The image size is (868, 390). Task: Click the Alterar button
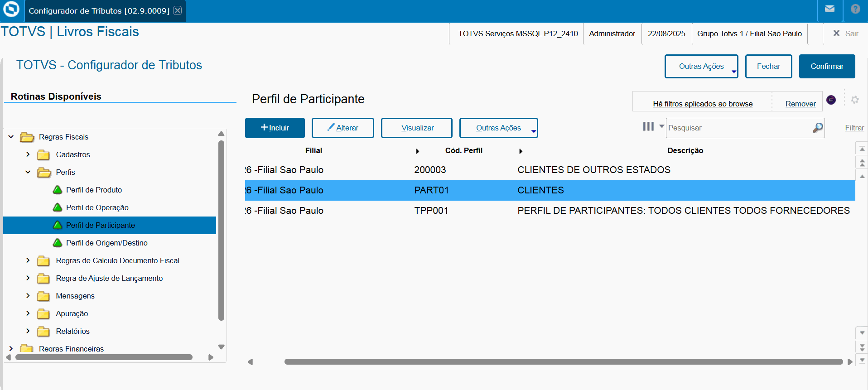tap(343, 128)
